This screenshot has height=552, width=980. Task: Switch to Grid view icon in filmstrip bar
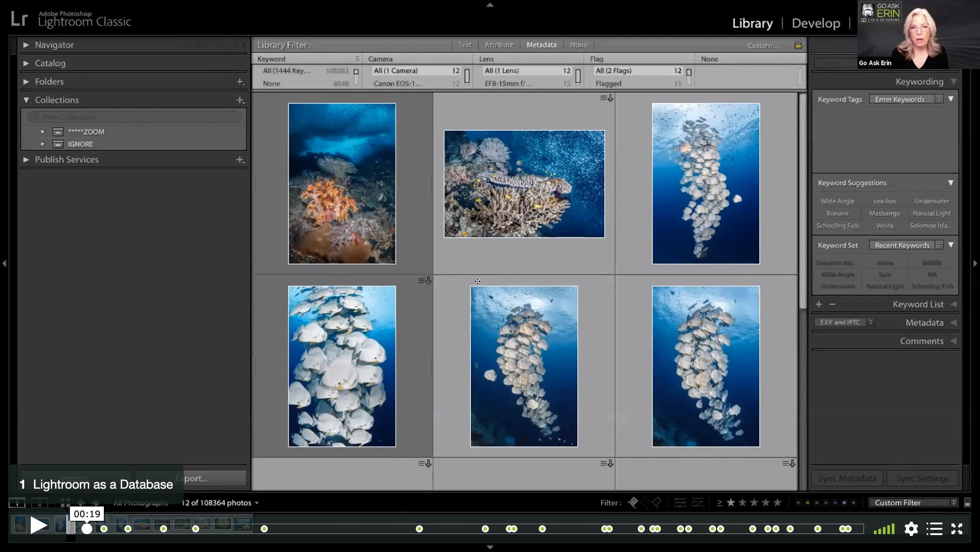click(x=65, y=503)
